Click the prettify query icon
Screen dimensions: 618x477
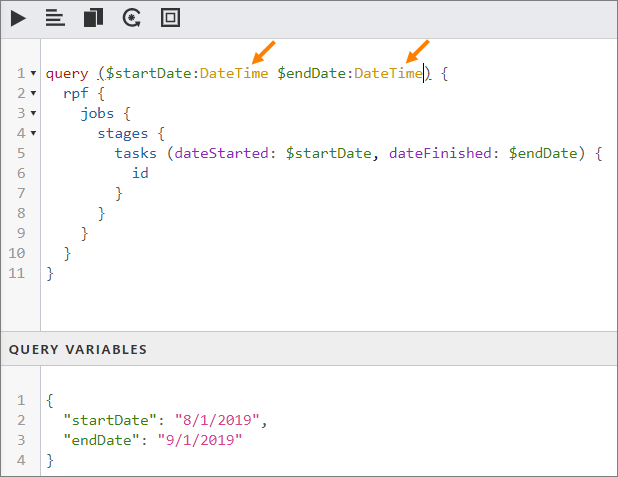(55, 17)
